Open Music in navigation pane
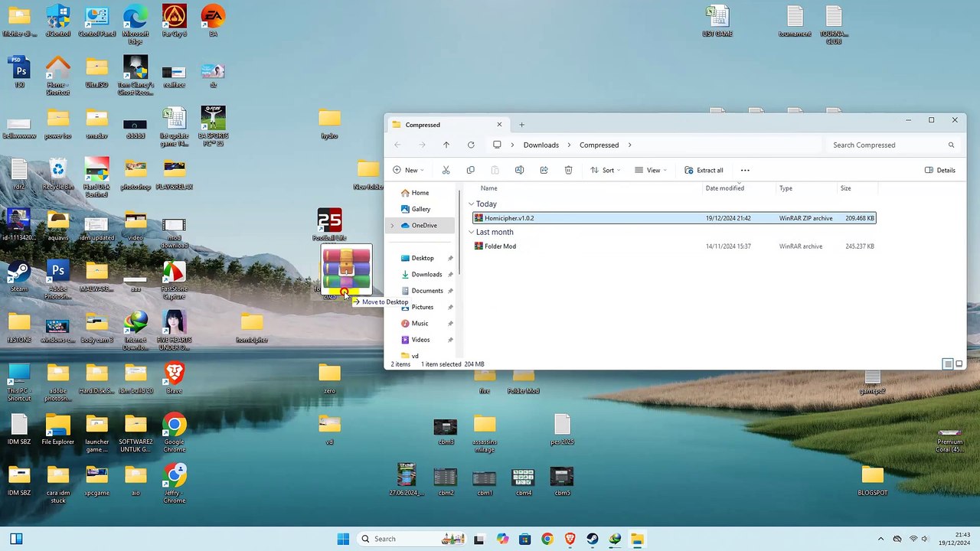Screen dimensions: 980x551 click(x=420, y=323)
